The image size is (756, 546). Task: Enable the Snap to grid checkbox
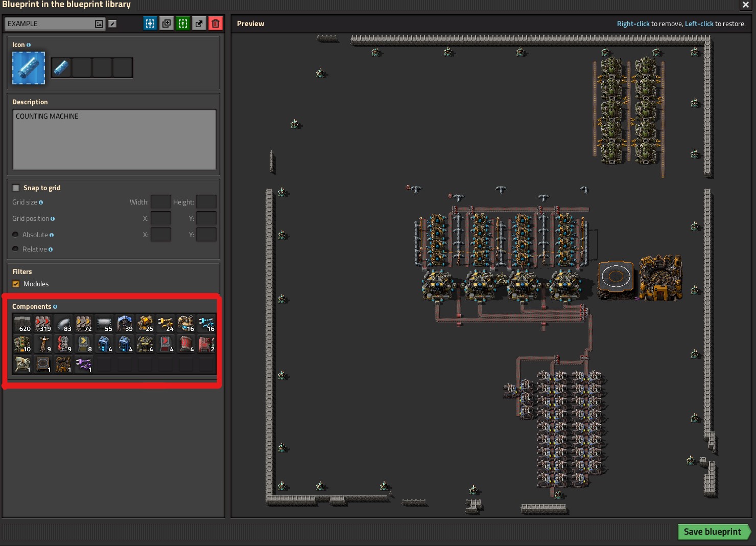tap(15, 188)
